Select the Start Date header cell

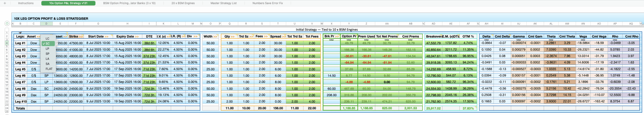point(98,36)
